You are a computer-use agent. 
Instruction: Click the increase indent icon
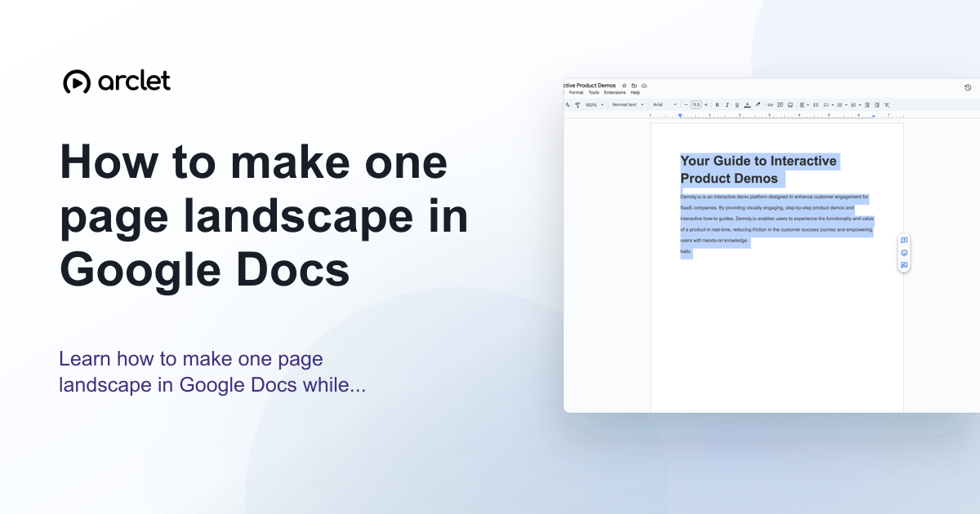[877, 104]
